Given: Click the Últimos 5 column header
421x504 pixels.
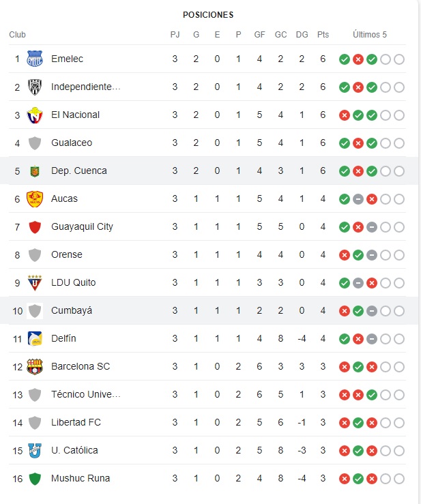Looking at the screenshot, I should tap(370, 35).
